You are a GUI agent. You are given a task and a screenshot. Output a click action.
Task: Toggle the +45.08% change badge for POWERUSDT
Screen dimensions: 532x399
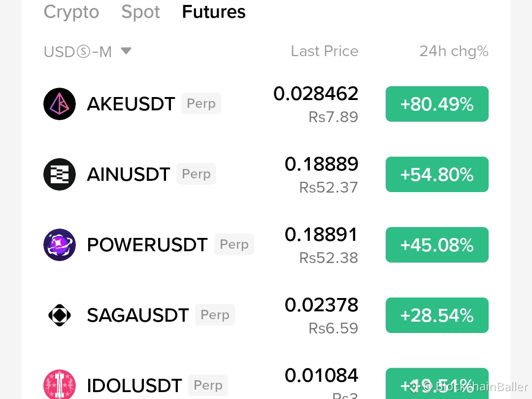pyautogui.click(x=437, y=245)
